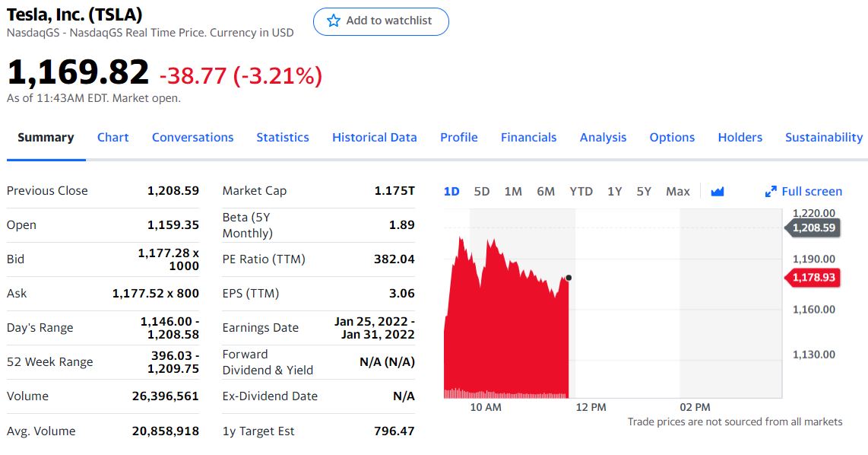
Task: Switch to the Financials tab
Action: point(528,138)
